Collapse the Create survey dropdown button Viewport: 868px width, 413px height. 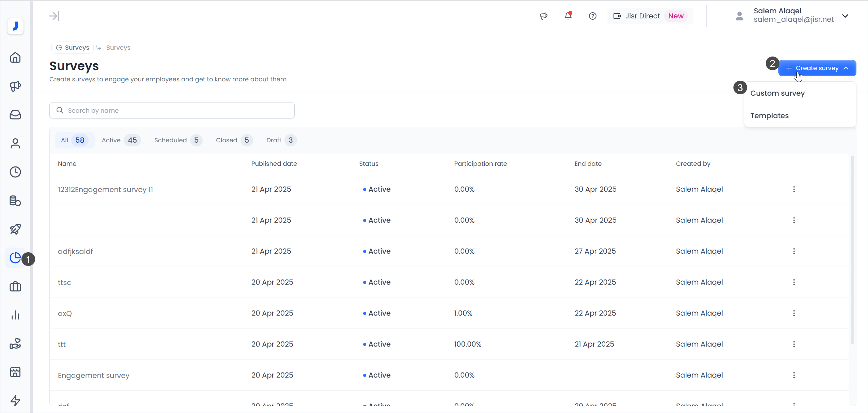click(817, 68)
